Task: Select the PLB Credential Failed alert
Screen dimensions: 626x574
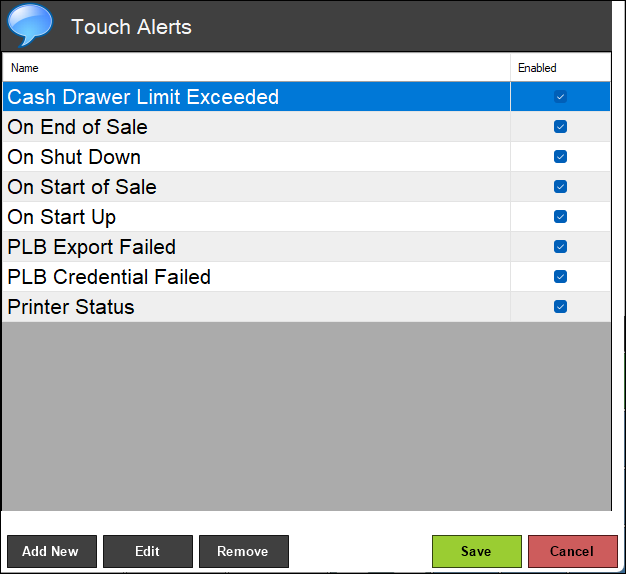Action: 306,277
